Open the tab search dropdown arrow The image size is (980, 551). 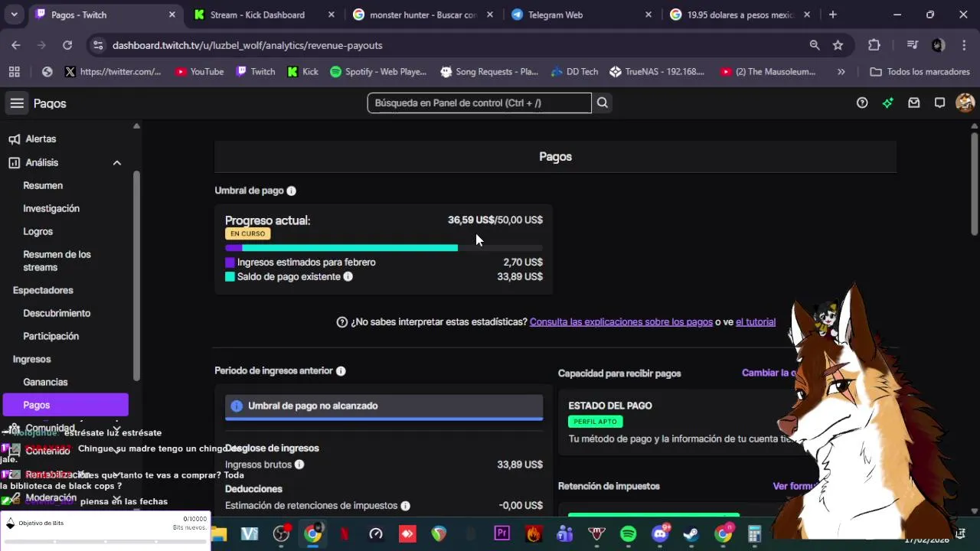pyautogui.click(x=14, y=15)
